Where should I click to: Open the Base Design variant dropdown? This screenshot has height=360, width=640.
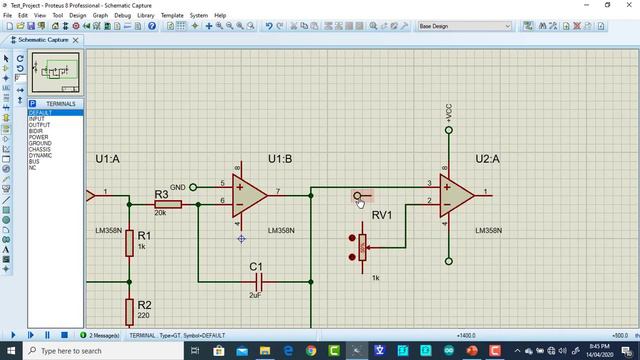tap(464, 26)
